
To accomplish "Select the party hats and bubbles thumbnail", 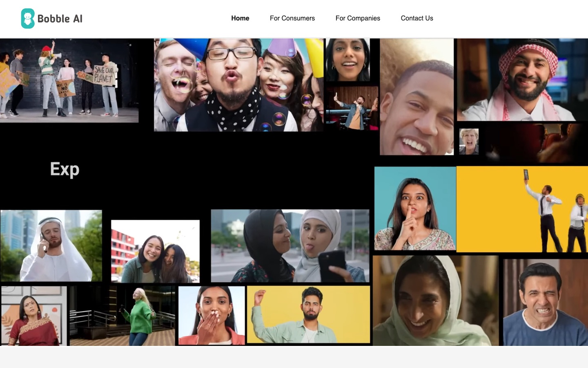I will pos(239,85).
